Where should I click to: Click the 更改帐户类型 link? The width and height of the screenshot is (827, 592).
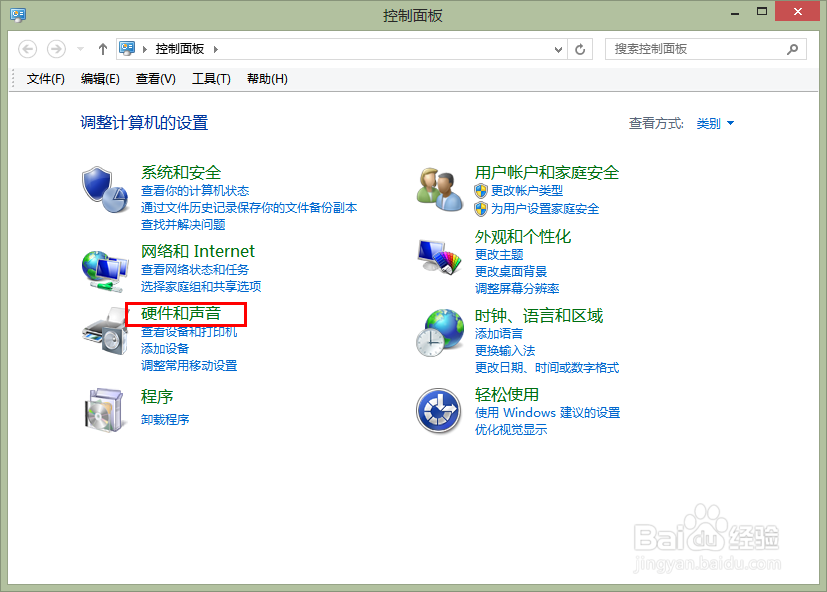[x=527, y=190]
